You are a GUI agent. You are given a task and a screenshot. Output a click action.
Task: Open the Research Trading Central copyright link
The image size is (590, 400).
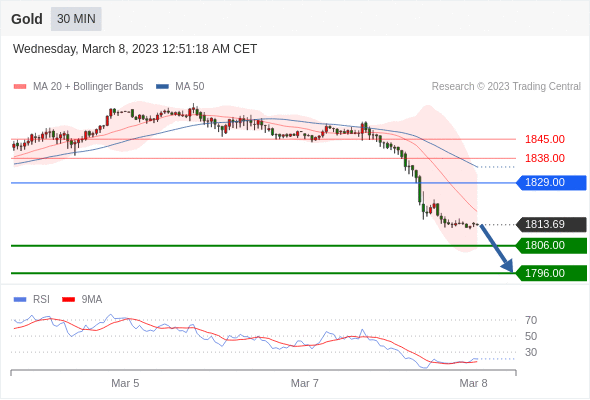[506, 87]
